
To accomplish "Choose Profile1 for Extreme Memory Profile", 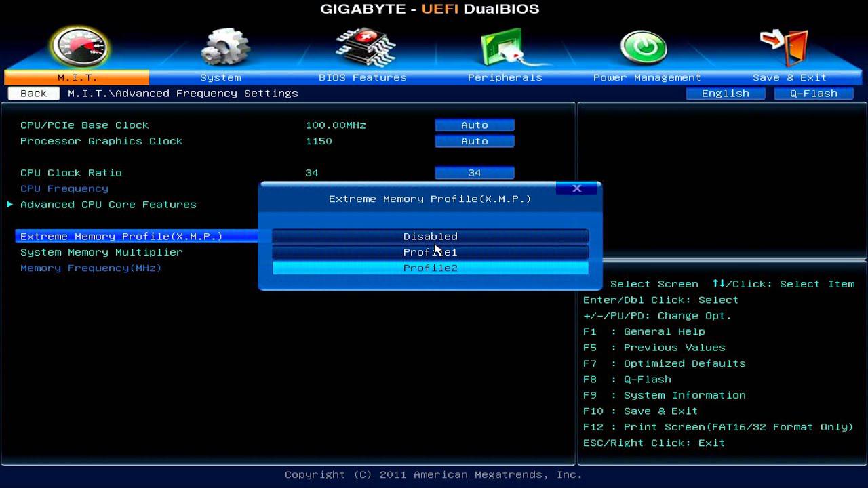I will [x=430, y=251].
